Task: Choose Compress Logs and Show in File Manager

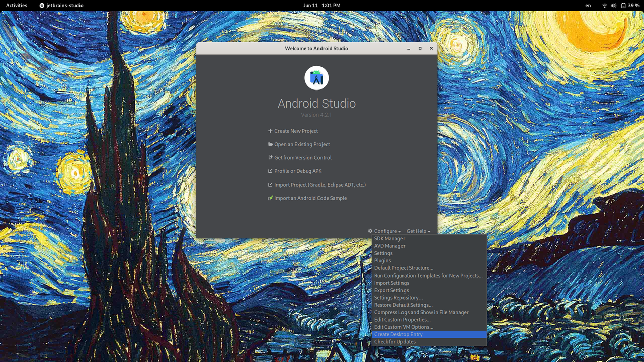Action: click(x=429, y=312)
